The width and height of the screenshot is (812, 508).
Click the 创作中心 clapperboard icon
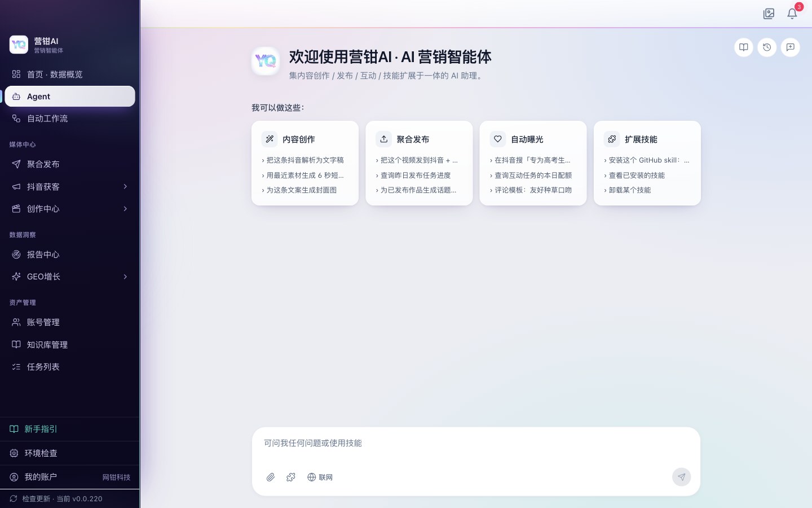[16, 209]
